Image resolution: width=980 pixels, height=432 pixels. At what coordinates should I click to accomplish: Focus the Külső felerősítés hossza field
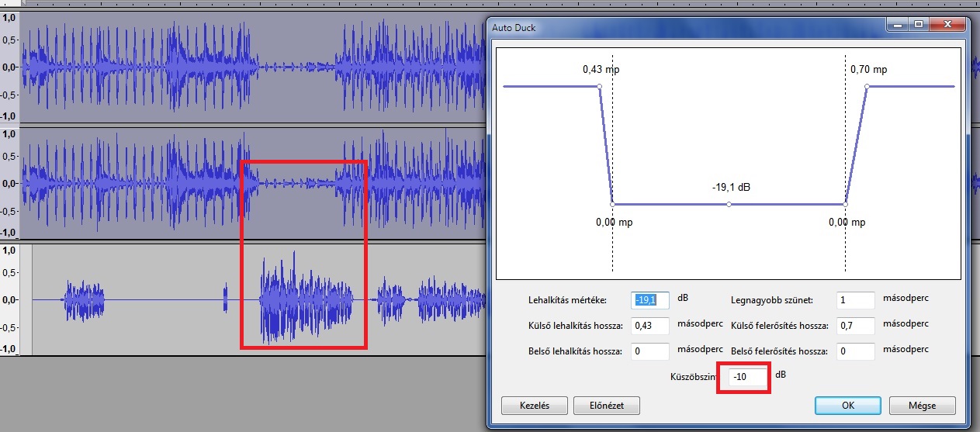[x=856, y=325]
